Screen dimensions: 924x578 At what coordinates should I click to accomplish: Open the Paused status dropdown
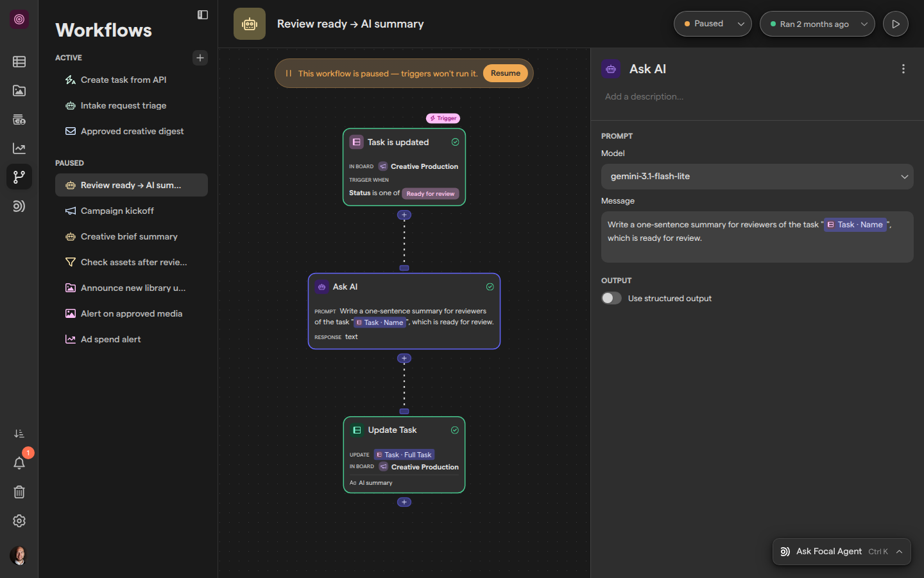pyautogui.click(x=713, y=24)
